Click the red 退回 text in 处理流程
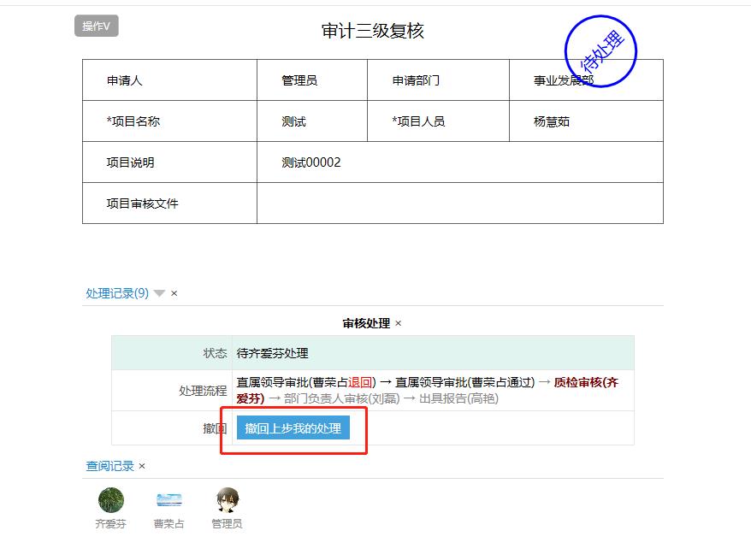 (x=360, y=382)
